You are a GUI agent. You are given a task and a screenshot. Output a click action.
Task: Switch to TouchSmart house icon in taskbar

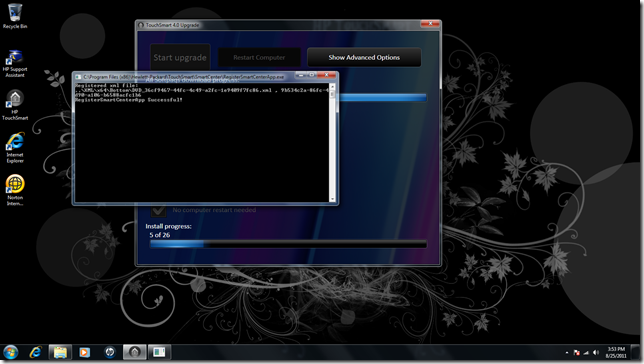134,352
